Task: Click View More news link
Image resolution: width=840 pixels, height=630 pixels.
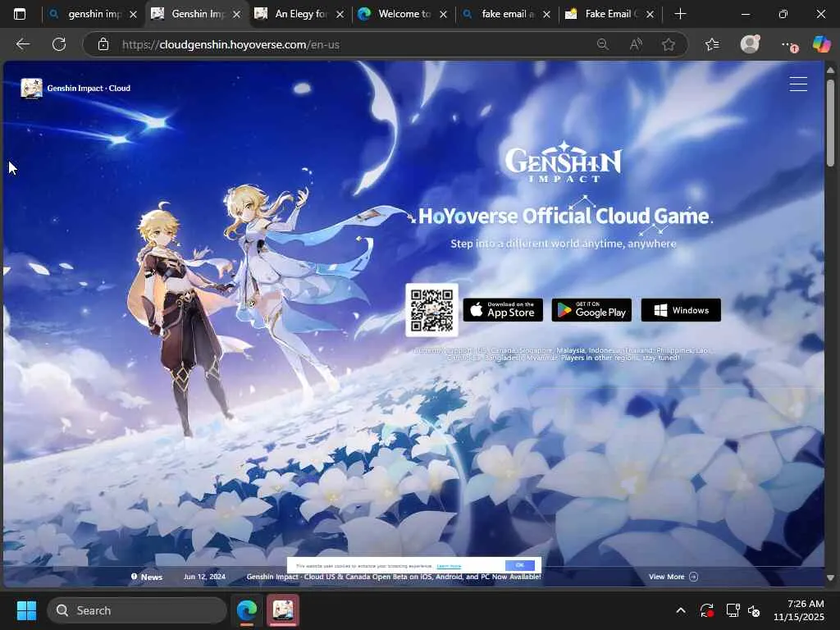Action: [x=673, y=577]
